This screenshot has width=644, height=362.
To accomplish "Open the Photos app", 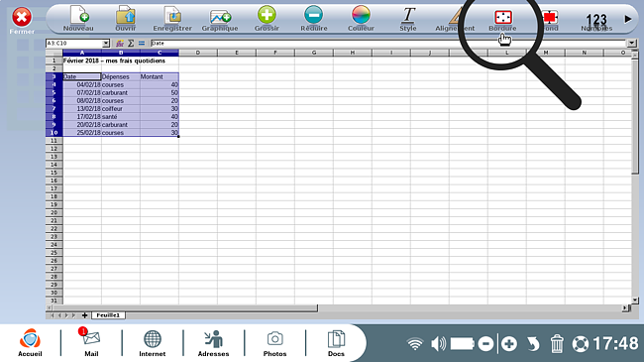I will tap(274, 343).
